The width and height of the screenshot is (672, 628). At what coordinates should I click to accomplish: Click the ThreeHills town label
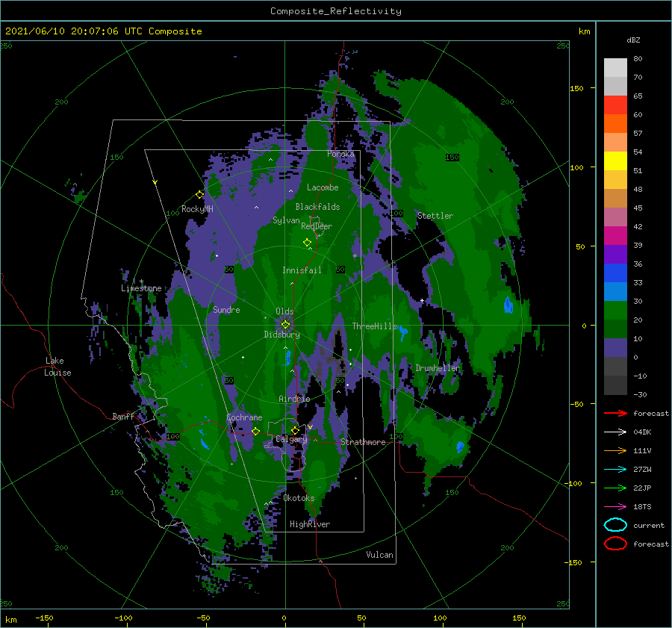click(375, 326)
